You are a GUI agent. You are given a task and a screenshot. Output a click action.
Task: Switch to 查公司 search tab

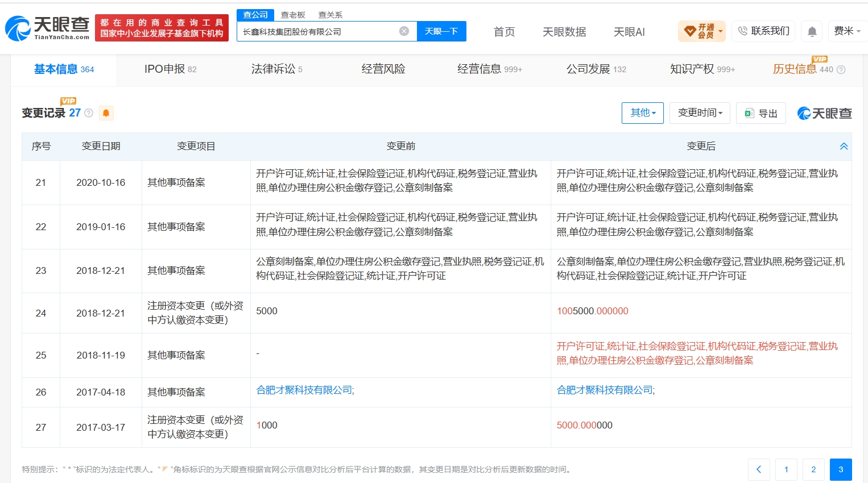pos(255,15)
